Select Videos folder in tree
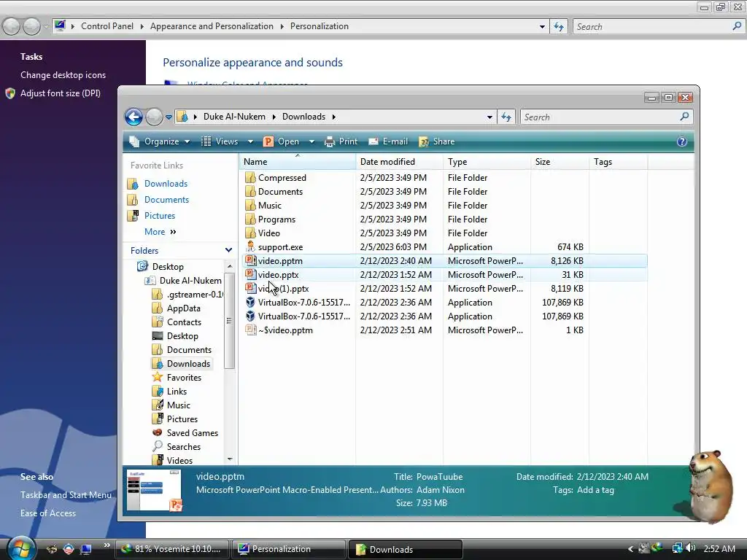Viewport: 747px width, 560px height. coord(179,461)
